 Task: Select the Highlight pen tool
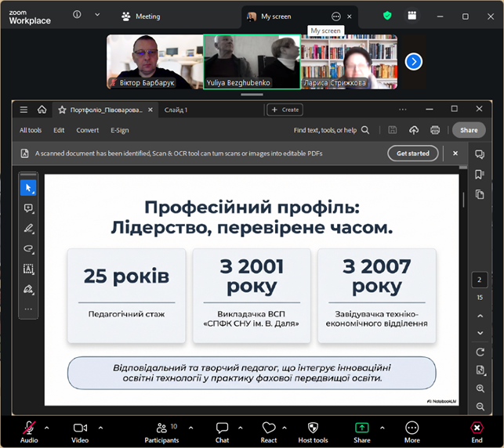[28, 229]
